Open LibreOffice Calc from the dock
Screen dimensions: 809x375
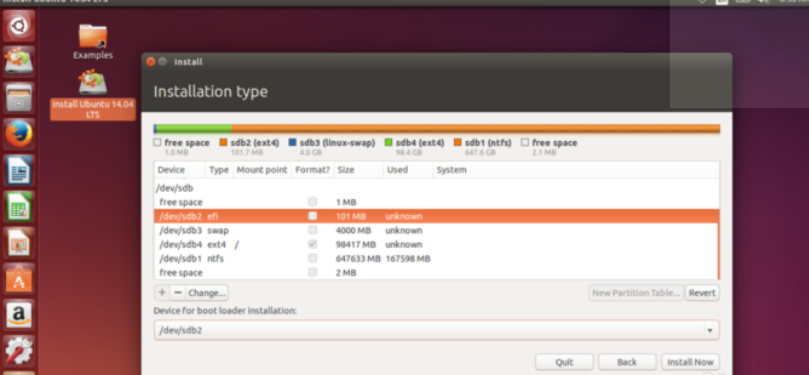click(x=19, y=206)
